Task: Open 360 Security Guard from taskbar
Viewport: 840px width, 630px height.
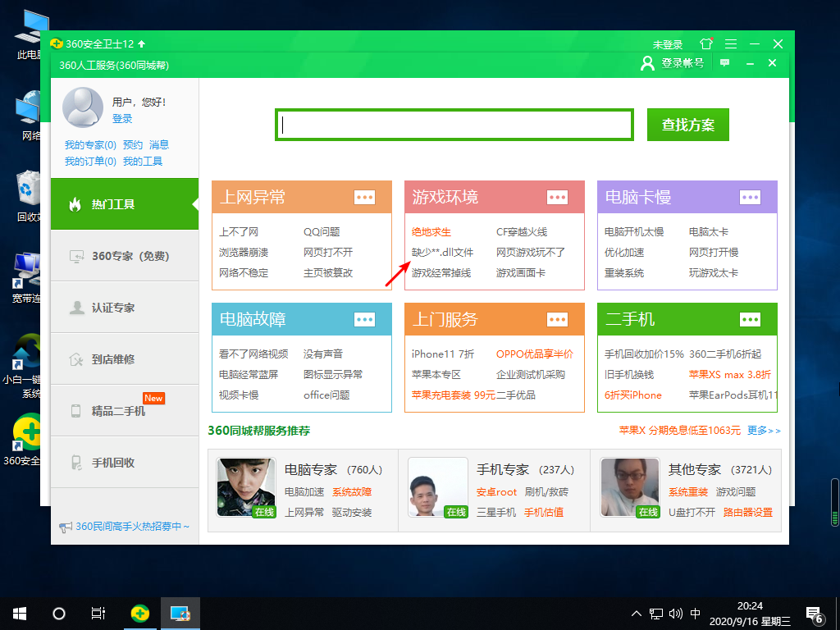Action: coord(140,613)
